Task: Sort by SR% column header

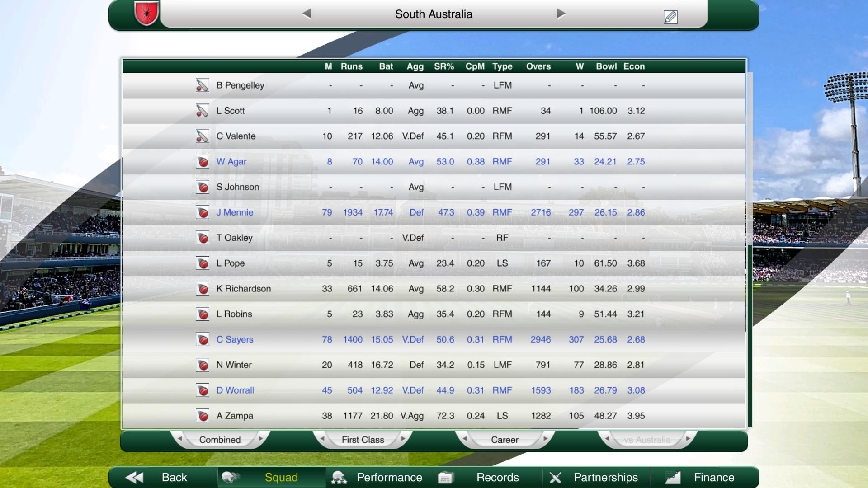Action: point(444,66)
